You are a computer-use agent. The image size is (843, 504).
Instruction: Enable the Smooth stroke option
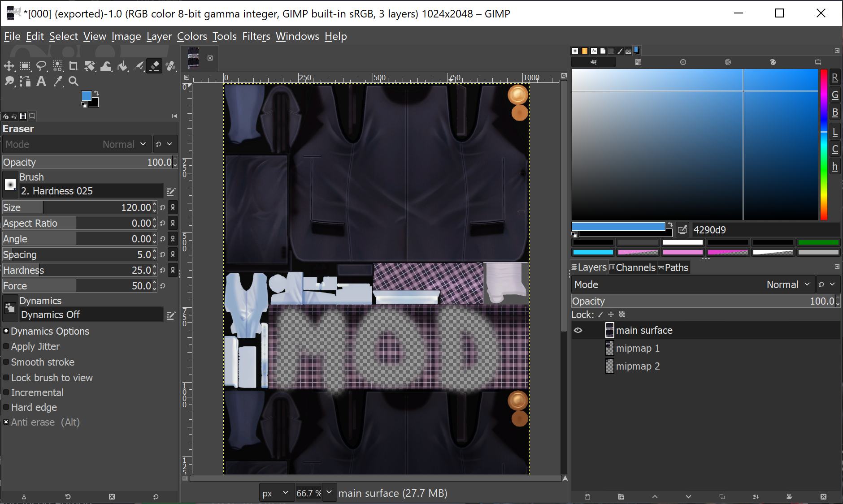[x=6, y=362]
